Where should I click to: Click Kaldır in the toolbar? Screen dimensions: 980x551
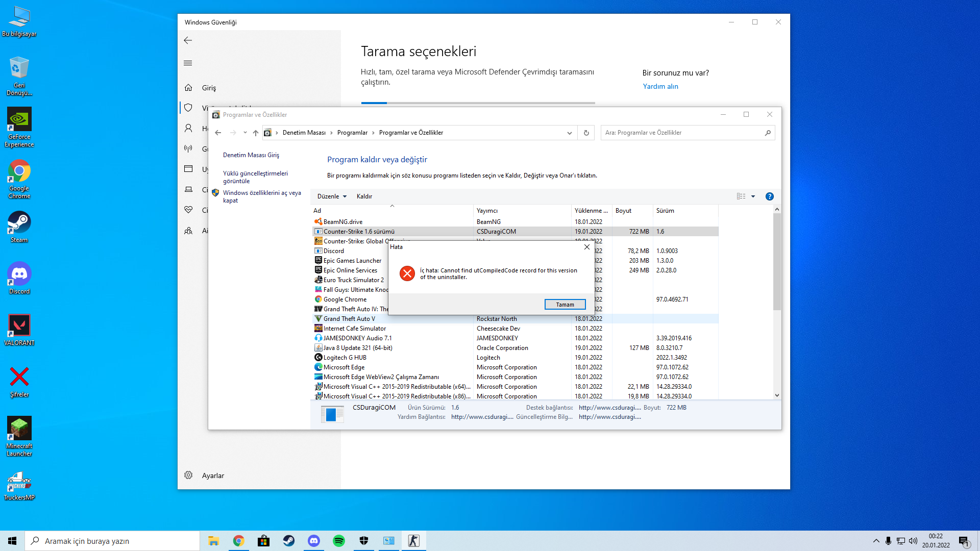point(364,196)
